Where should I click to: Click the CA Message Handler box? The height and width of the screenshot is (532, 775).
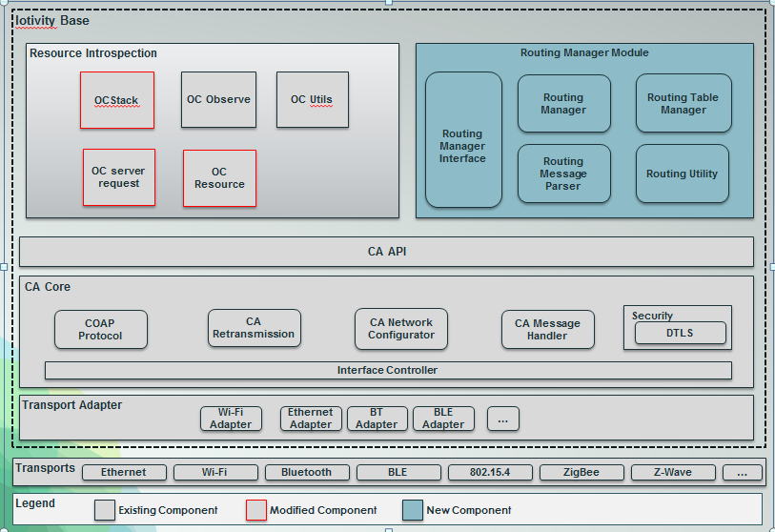pyautogui.click(x=547, y=329)
